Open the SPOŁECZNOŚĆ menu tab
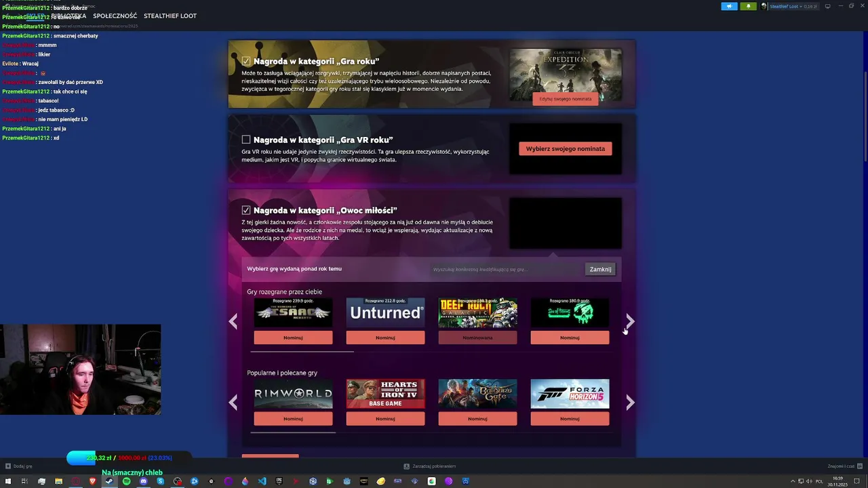This screenshot has width=868, height=488. click(x=115, y=16)
